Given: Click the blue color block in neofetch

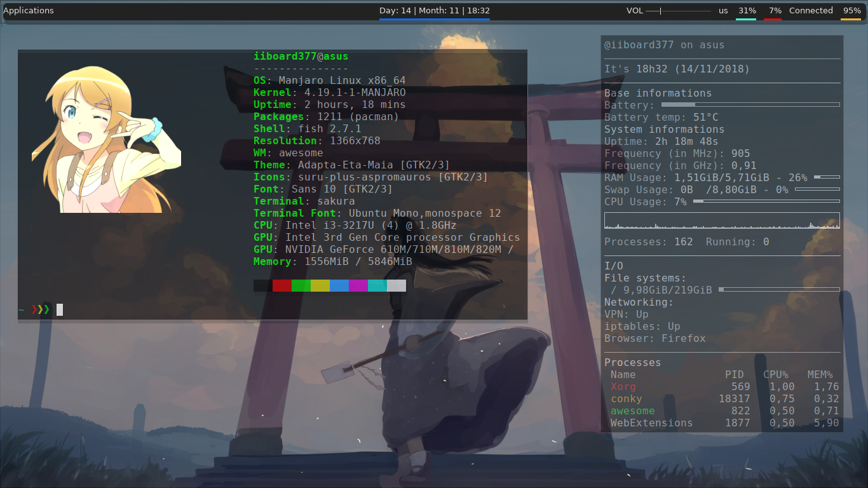Looking at the screenshot, I should 339,286.
